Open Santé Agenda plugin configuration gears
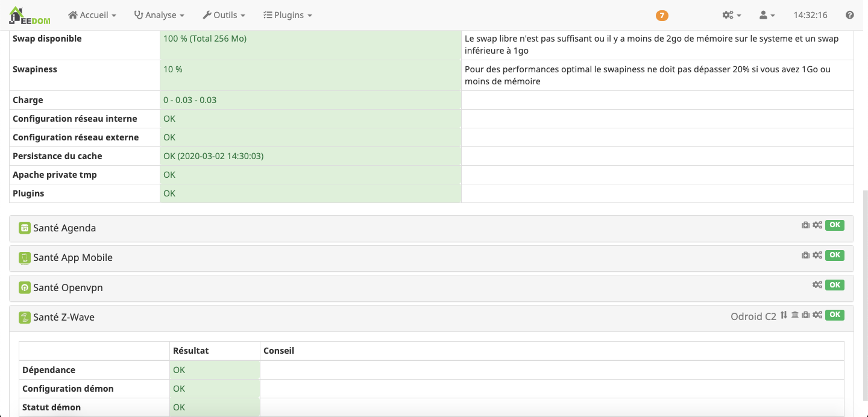This screenshot has width=868, height=417. [817, 225]
